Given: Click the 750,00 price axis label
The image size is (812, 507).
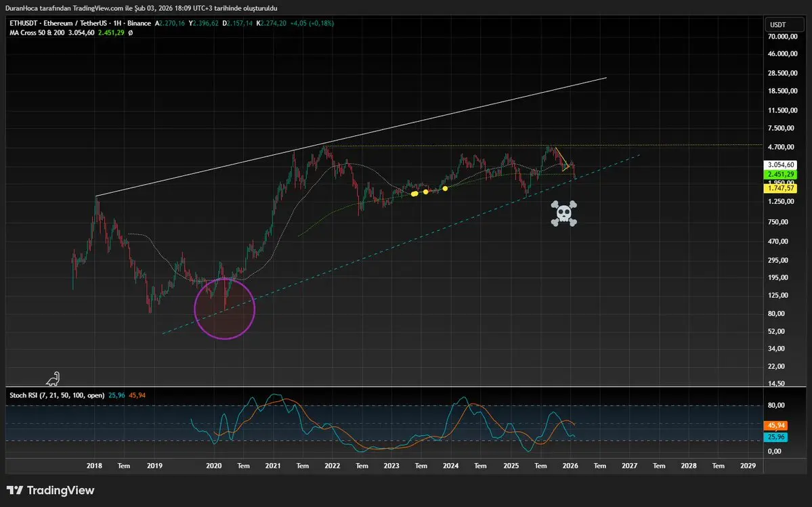Looking at the screenshot, I should pos(778,222).
